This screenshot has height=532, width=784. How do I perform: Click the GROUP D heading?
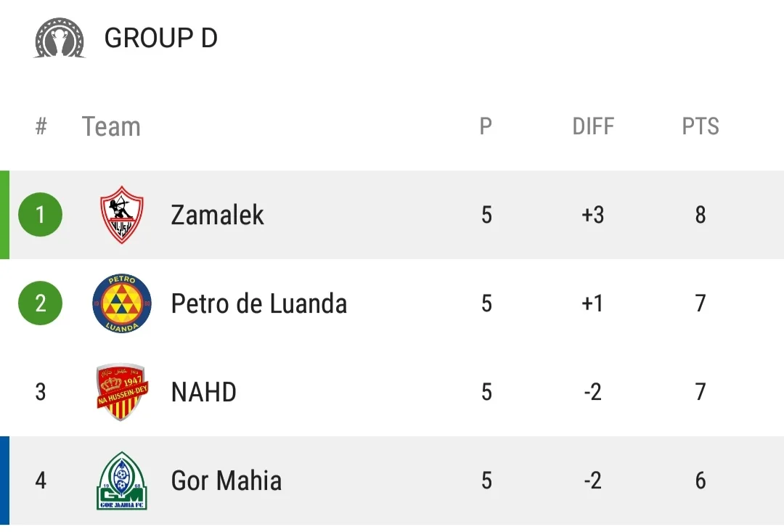[x=160, y=38]
